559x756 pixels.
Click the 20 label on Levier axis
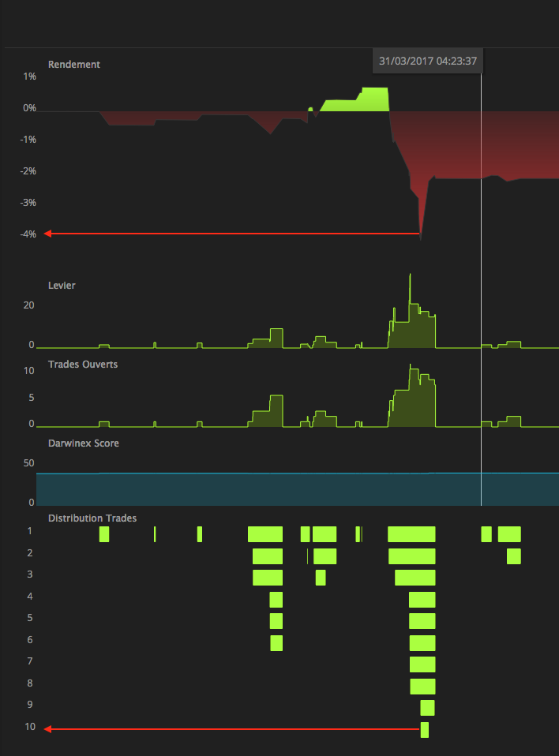(28, 305)
